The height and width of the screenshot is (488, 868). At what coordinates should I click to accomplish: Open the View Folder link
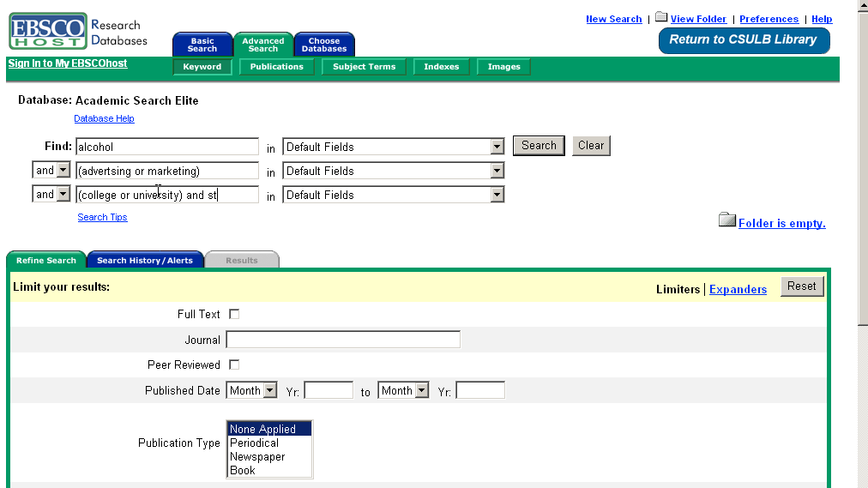click(x=698, y=19)
